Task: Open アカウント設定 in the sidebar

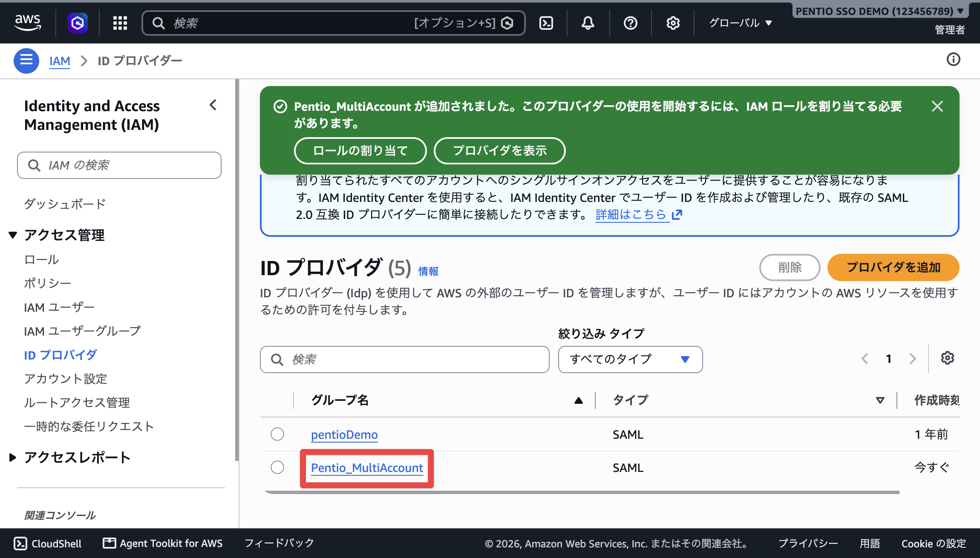Action: [x=66, y=379]
